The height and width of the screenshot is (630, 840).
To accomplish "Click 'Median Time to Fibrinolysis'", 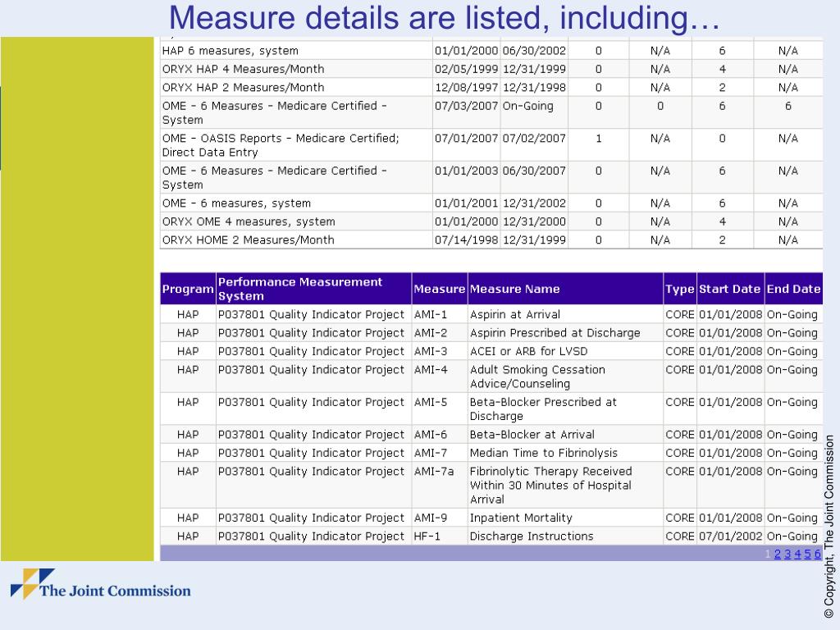I will (544, 453).
